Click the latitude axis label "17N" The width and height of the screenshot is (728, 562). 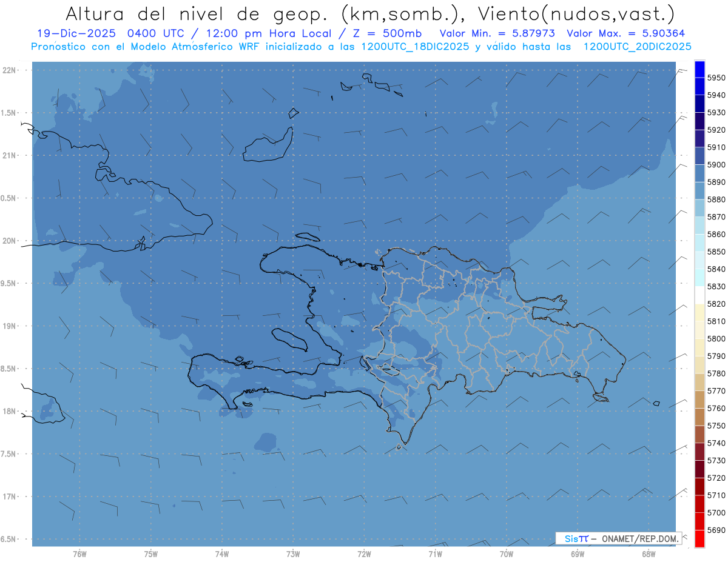[x=9, y=497]
